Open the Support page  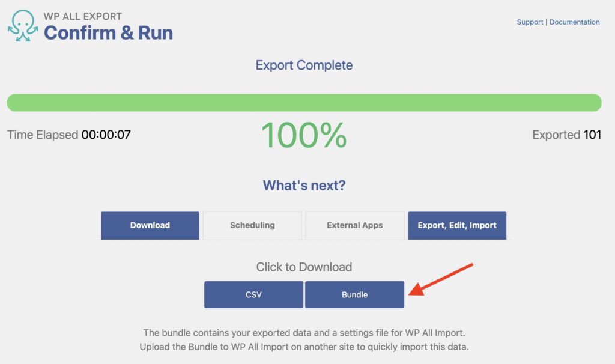[x=530, y=22]
